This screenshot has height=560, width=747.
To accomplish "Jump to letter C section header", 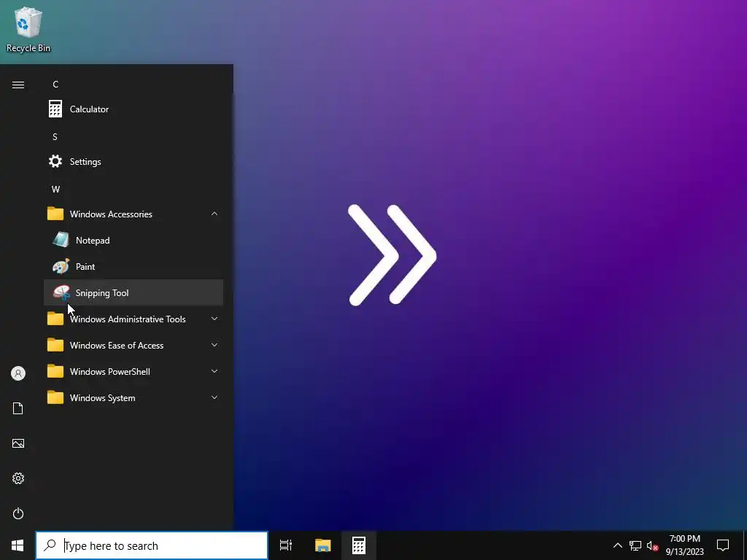I will point(55,85).
